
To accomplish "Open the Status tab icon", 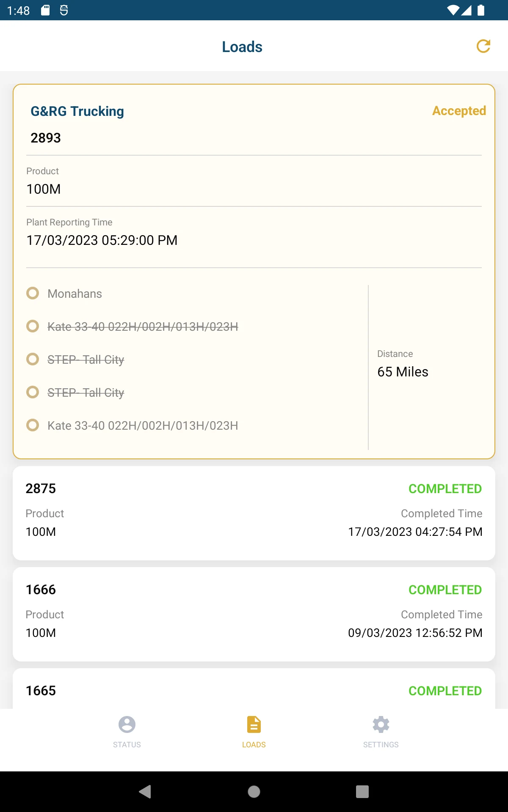I will (127, 724).
